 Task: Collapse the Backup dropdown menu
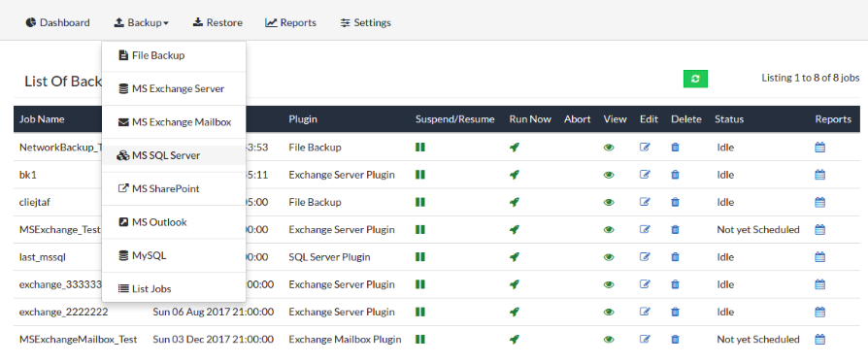141,22
